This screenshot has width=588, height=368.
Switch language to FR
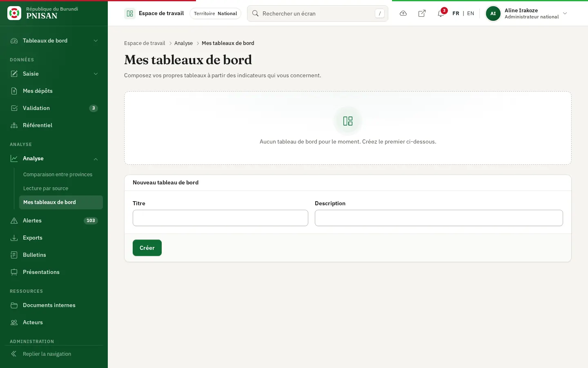pyautogui.click(x=456, y=13)
